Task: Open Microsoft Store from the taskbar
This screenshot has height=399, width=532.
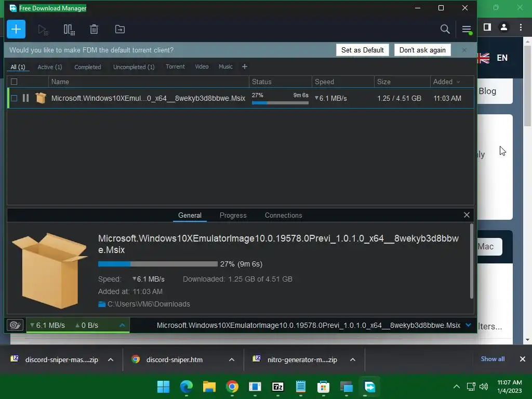Action: point(323,387)
